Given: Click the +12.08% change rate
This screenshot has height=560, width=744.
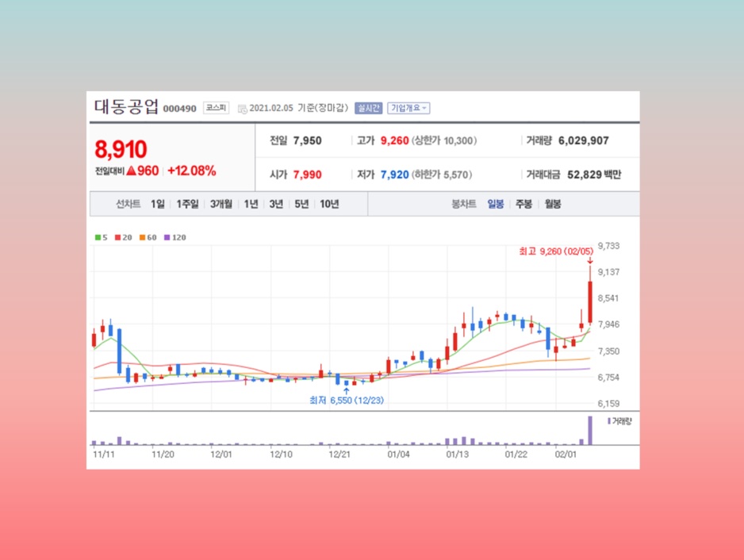Looking at the screenshot, I should pyautogui.click(x=192, y=171).
